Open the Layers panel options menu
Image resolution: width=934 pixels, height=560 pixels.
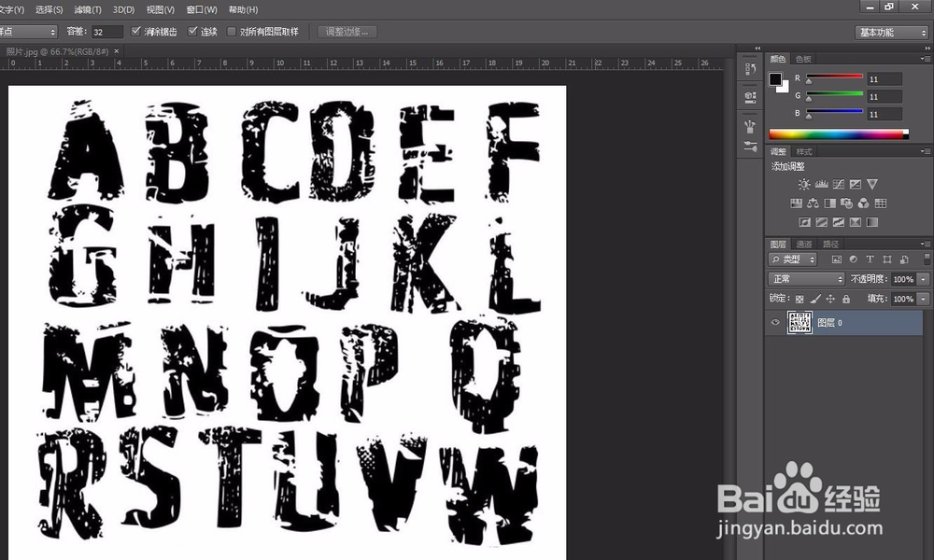[x=925, y=244]
